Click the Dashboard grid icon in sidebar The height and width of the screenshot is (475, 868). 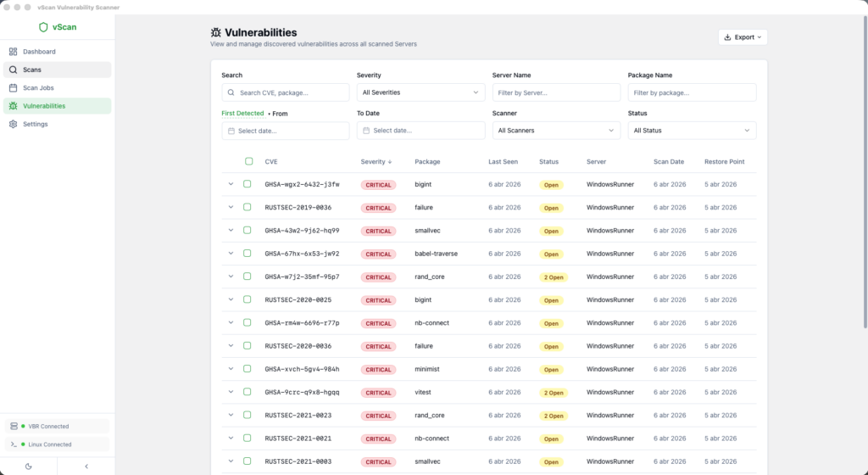(13, 52)
